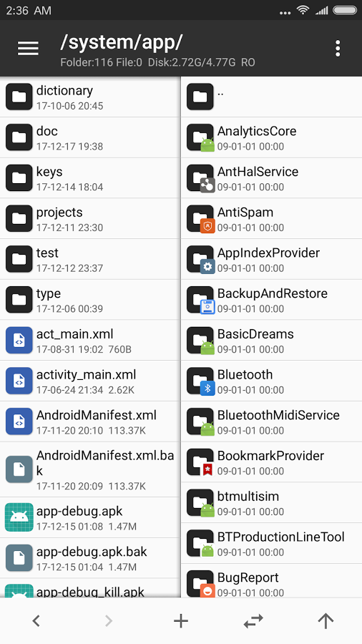Open the Bluetooth app folder

(272, 381)
